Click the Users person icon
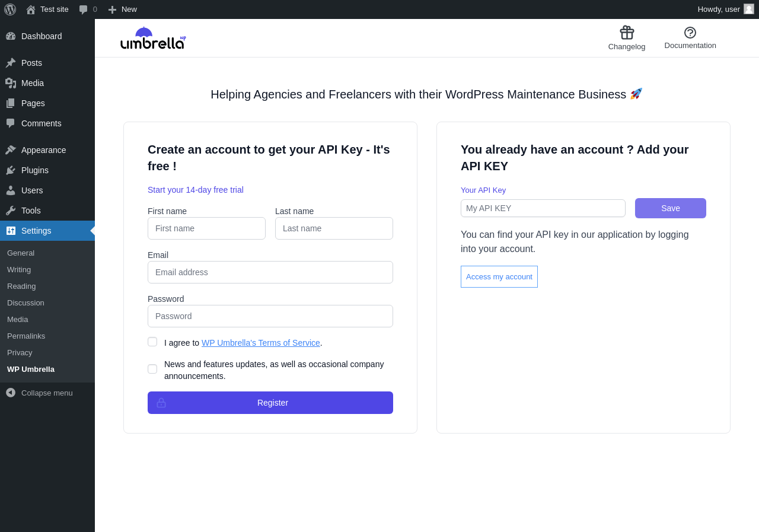Image resolution: width=759 pixels, height=532 pixels. point(11,190)
